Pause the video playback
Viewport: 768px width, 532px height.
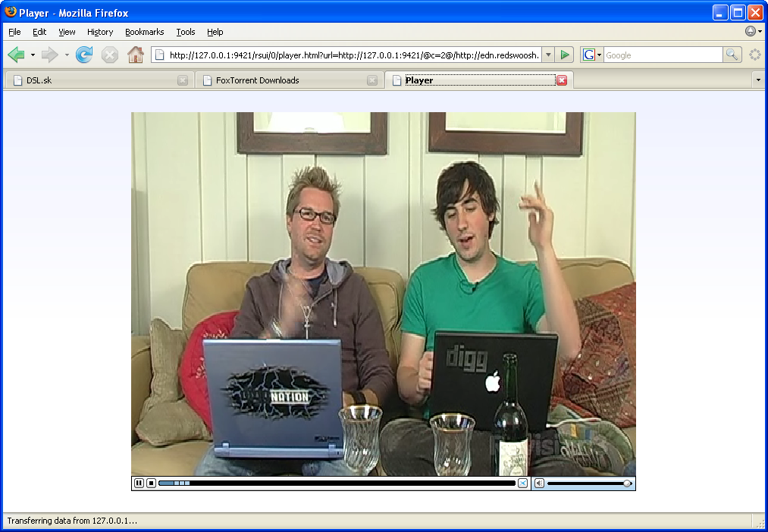(139, 483)
